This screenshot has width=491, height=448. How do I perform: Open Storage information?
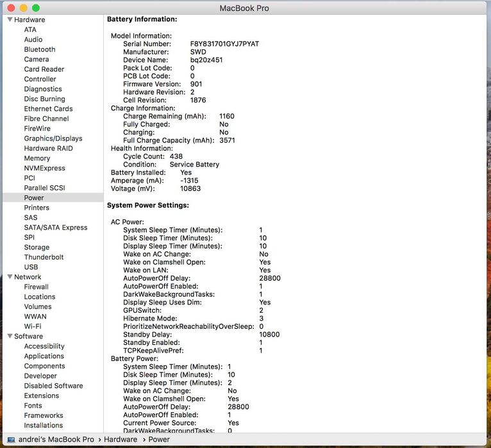(37, 247)
